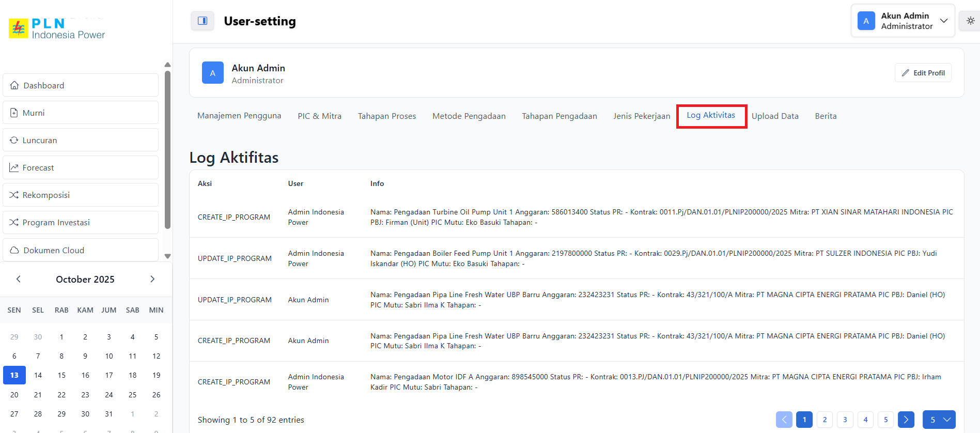Click the Edit Profil button

click(x=923, y=73)
